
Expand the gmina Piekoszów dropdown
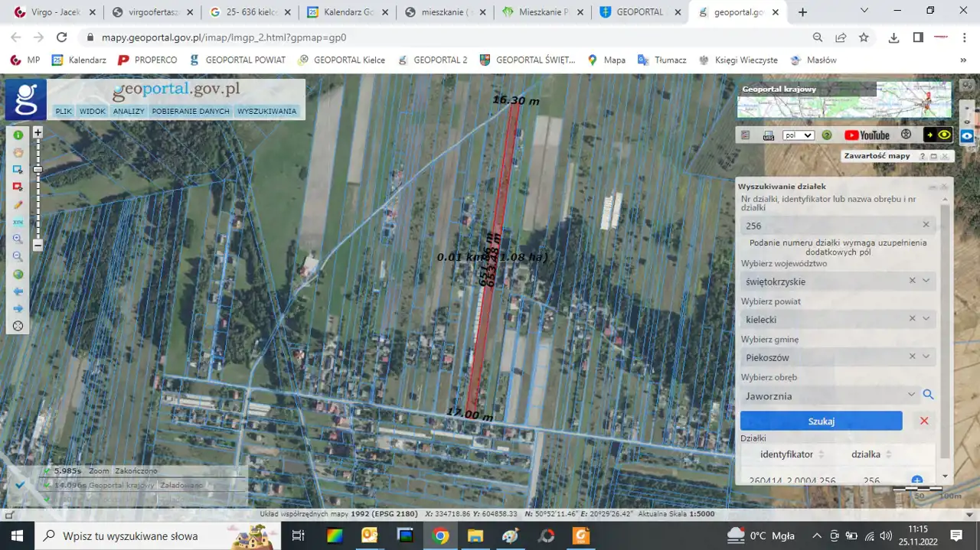[926, 356]
